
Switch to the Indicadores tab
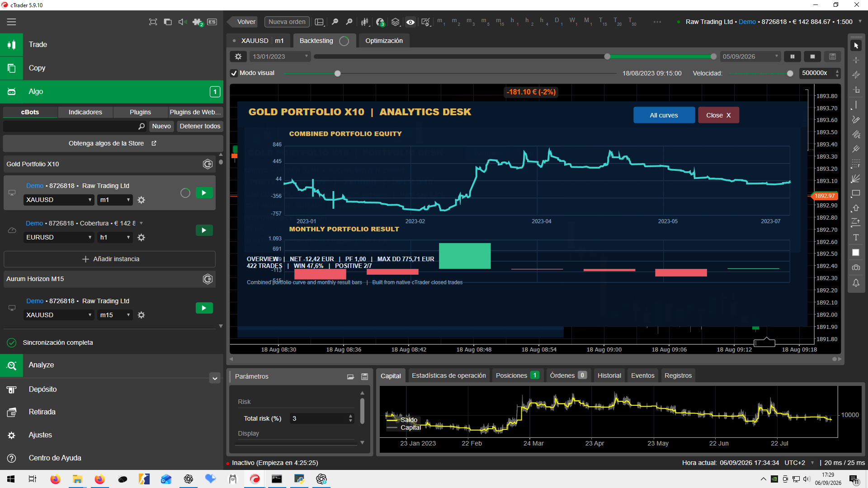[x=85, y=112]
